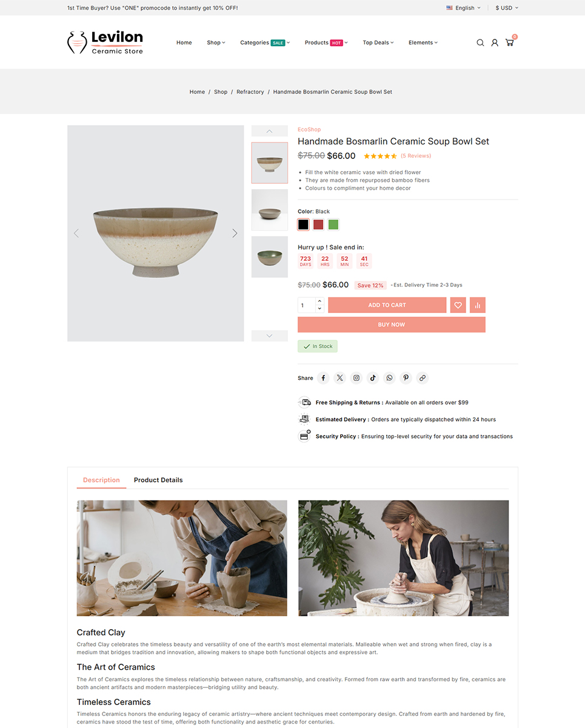
Task: Share on Facebook icon
Action: pos(323,378)
